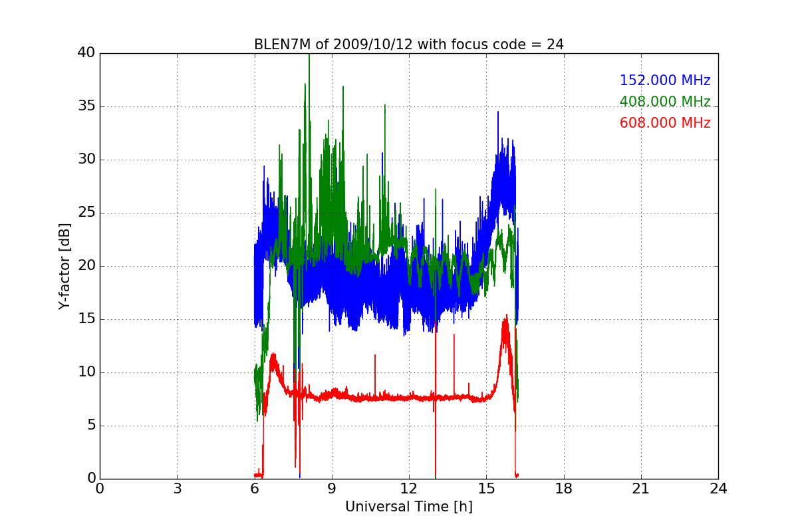
Task: Click the x-axis tick label '6'
Action: point(255,489)
